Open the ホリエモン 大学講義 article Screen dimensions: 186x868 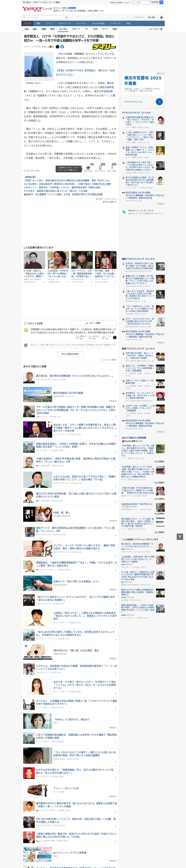(x=76, y=702)
